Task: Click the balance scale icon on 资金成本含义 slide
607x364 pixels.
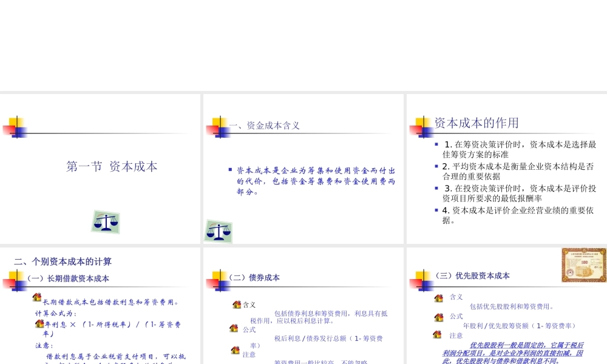Action: [x=218, y=232]
